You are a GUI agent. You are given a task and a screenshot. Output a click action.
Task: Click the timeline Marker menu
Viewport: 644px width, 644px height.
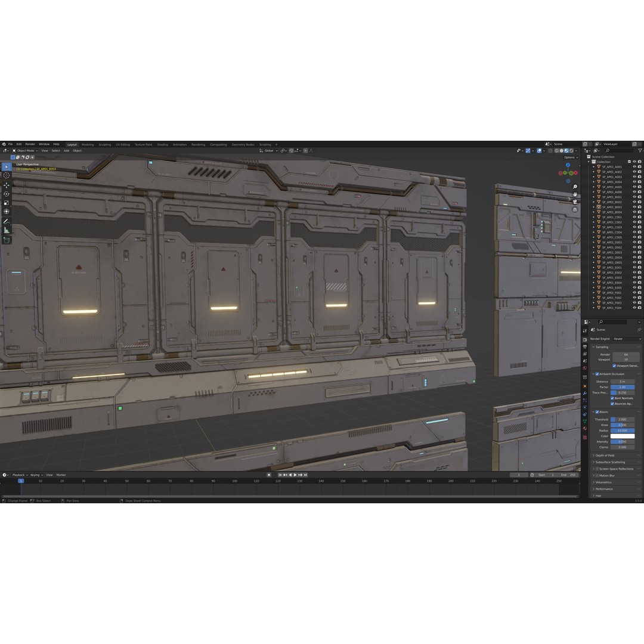61,475
